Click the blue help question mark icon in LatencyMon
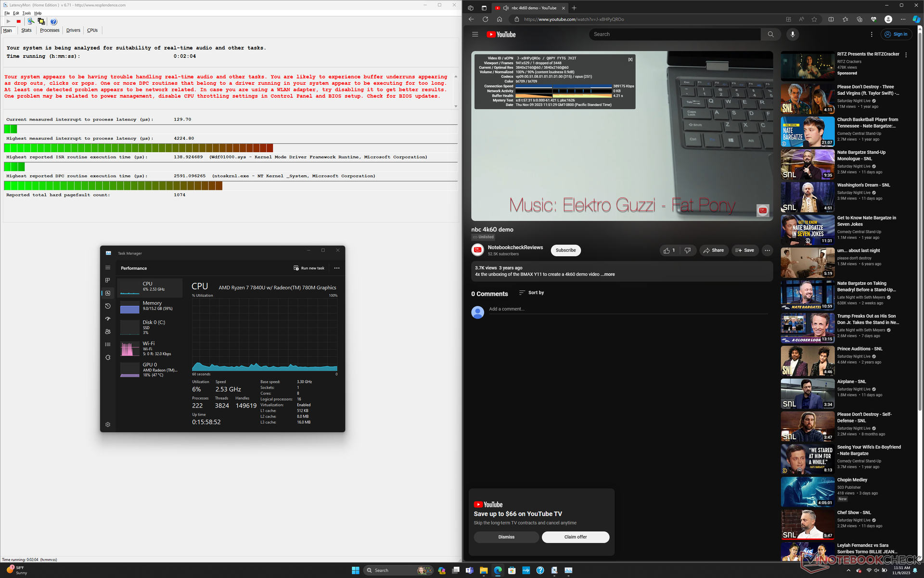The width and height of the screenshot is (924, 578). pyautogui.click(x=54, y=22)
